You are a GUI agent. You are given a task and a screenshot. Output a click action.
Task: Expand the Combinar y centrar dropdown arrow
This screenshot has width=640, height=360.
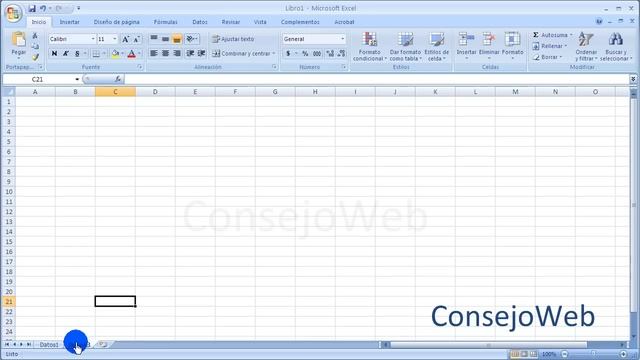pyautogui.click(x=273, y=53)
